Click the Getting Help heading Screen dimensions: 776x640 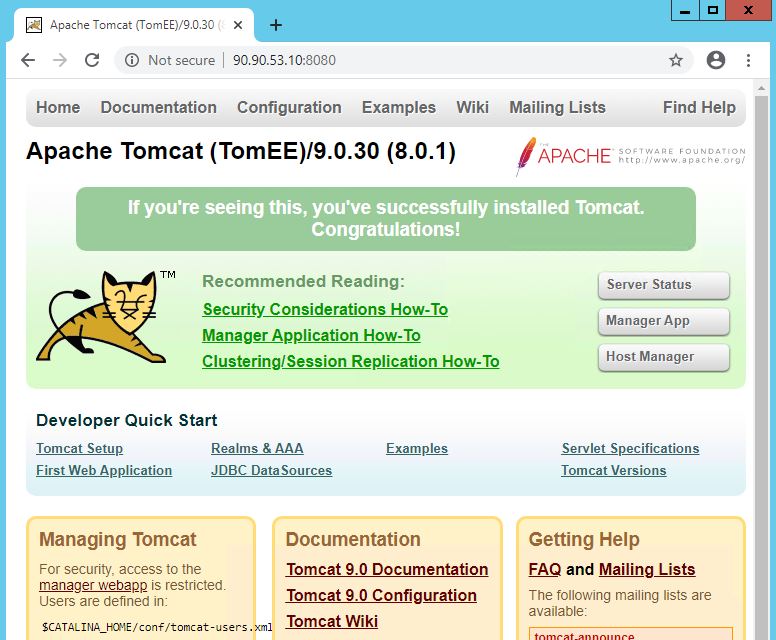(x=584, y=539)
